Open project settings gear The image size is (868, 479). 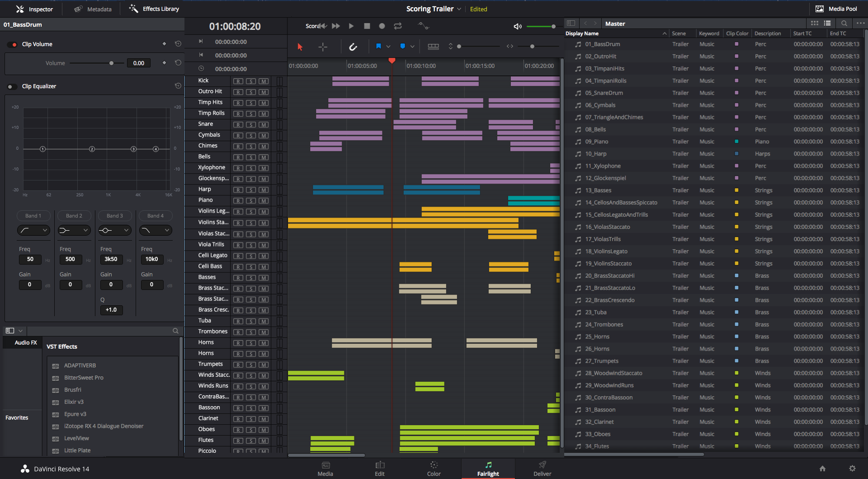pos(852,469)
